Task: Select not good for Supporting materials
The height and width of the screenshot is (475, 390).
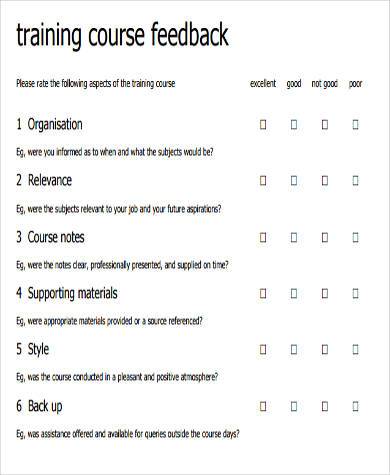Action: [x=325, y=294]
